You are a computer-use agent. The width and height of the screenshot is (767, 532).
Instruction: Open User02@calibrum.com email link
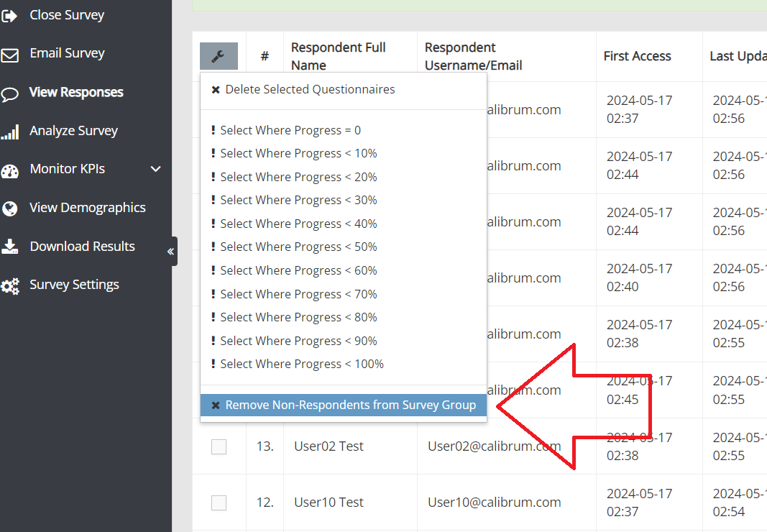click(x=494, y=446)
